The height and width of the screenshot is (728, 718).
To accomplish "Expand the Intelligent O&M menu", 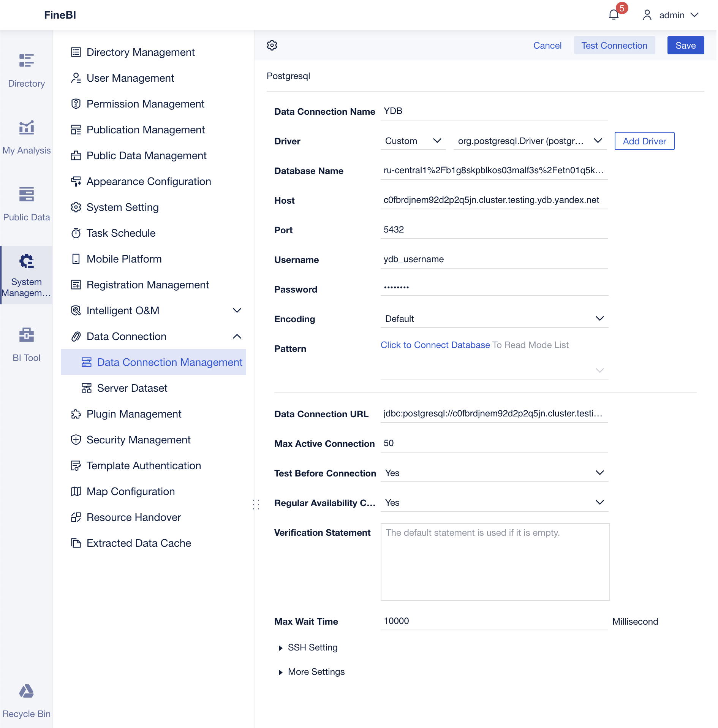I will (237, 310).
